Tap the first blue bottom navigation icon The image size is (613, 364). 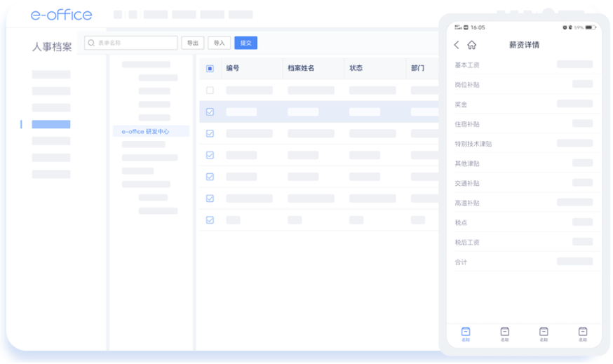466,332
